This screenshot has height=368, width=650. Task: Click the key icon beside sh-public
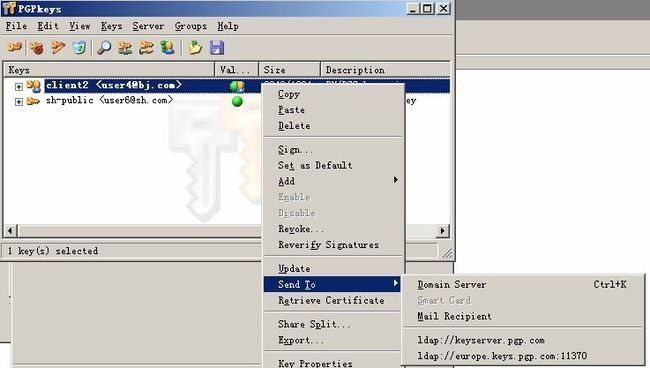pyautogui.click(x=33, y=101)
